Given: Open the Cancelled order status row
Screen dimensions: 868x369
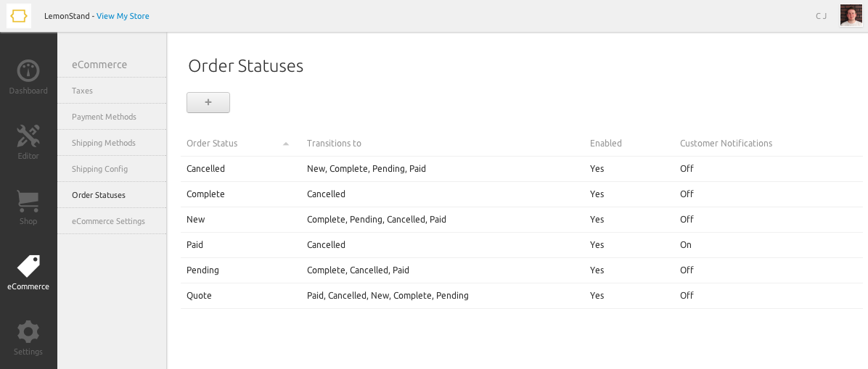Looking at the screenshot, I should coord(205,169).
